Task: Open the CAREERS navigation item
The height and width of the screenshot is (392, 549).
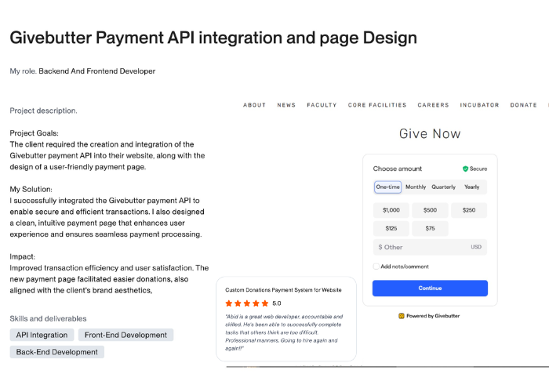Action: 433,105
